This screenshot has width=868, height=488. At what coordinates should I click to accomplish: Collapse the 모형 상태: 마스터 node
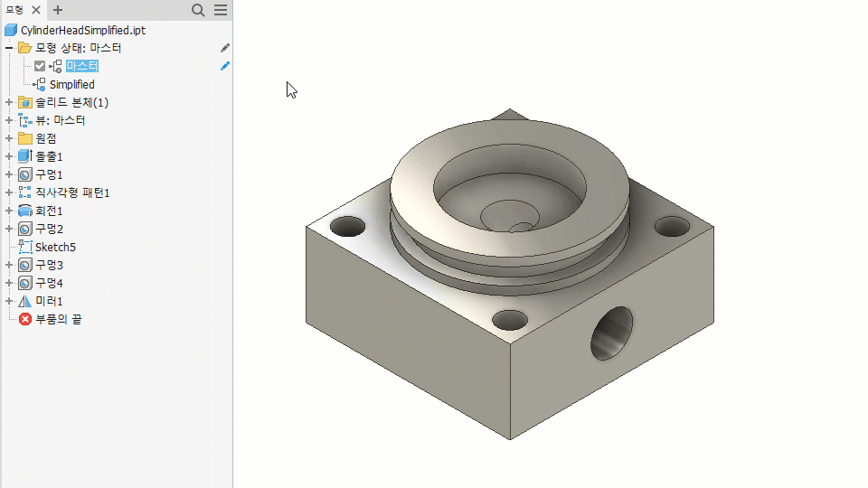click(x=9, y=48)
